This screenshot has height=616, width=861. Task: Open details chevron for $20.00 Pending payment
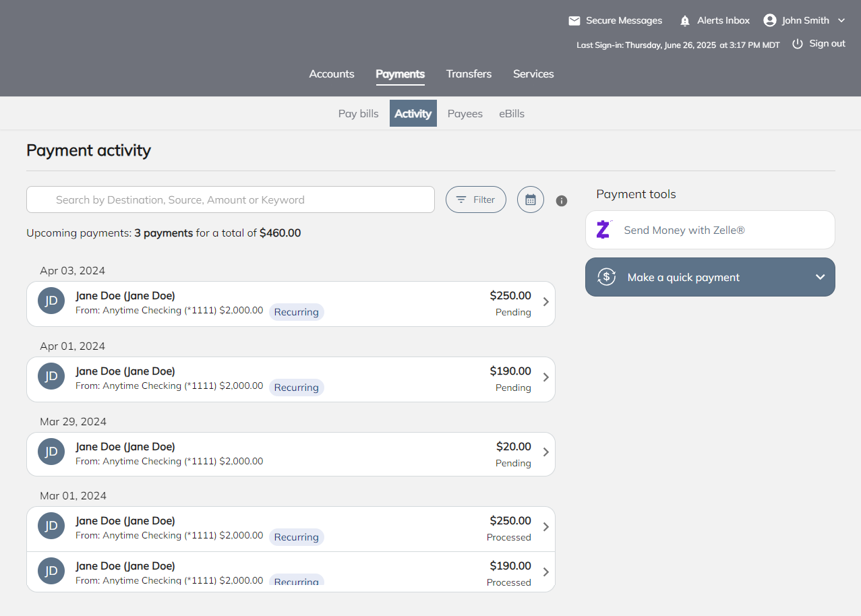pos(546,452)
